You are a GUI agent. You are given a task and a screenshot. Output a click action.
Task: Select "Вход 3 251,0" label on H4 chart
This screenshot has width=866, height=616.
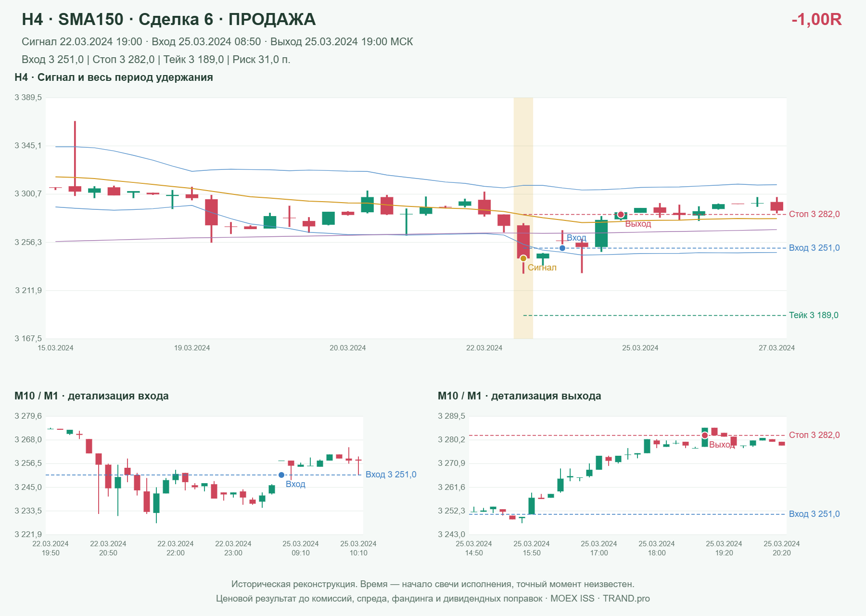tap(815, 248)
